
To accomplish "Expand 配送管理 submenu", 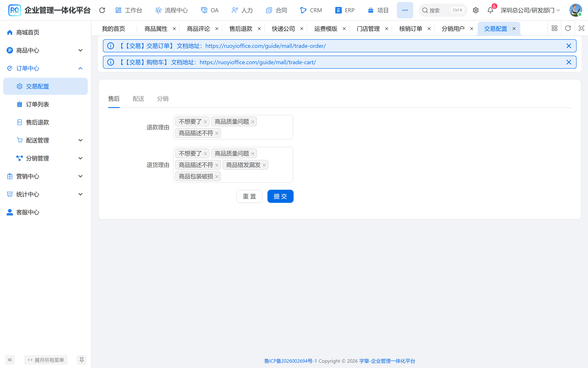I will point(46,140).
